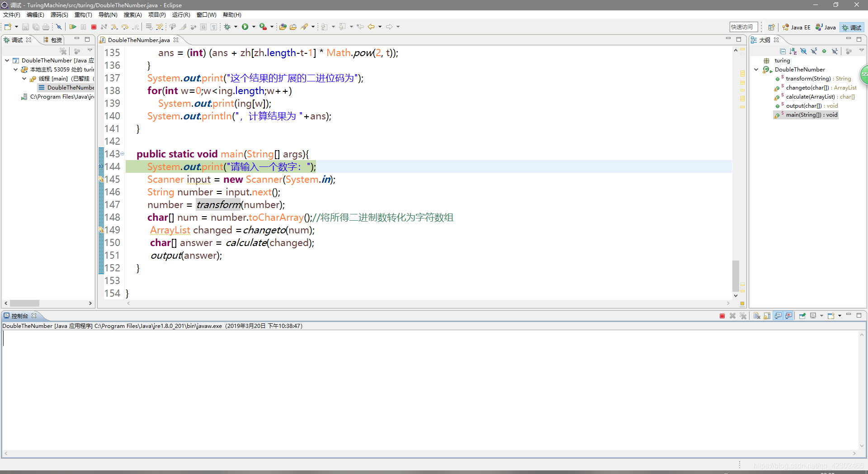Switch to the 包资 package explorer tab
This screenshot has width=868, height=474.
pyautogui.click(x=53, y=40)
